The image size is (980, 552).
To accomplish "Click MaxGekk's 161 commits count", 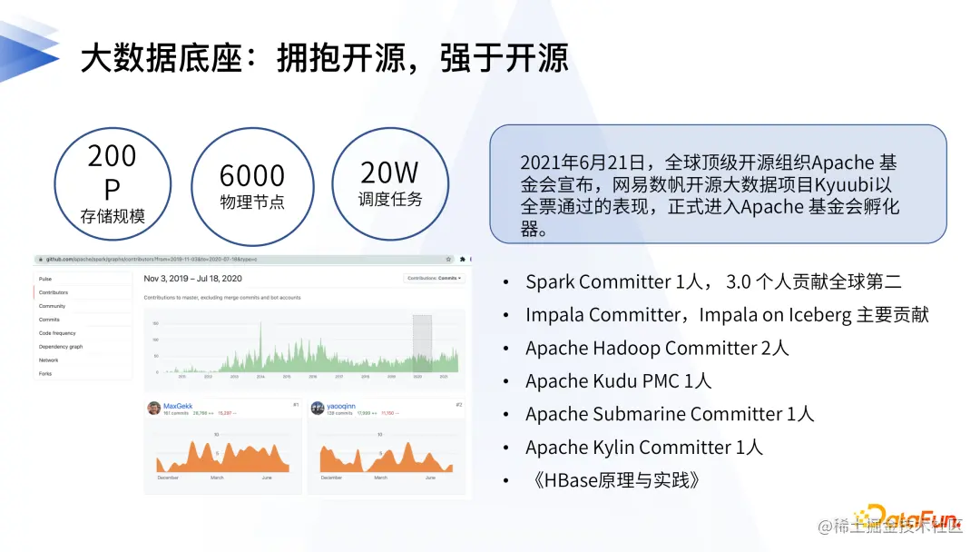I will 176,413.
